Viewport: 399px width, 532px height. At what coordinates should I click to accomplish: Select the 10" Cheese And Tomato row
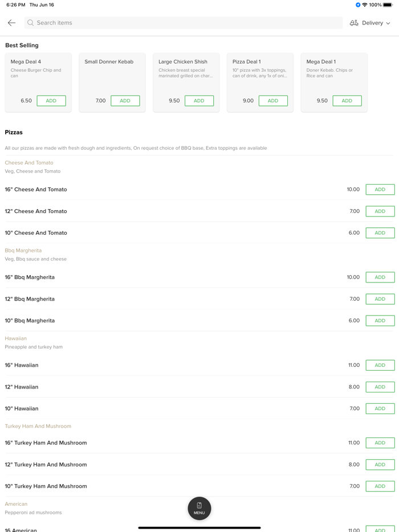[x=171, y=233]
